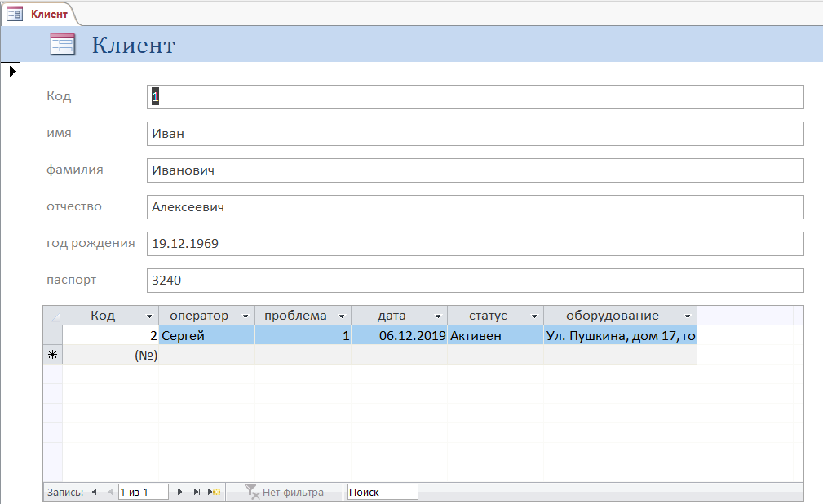Select the Код cell with value 2
The height and width of the screenshot is (504, 823).
[x=110, y=335]
